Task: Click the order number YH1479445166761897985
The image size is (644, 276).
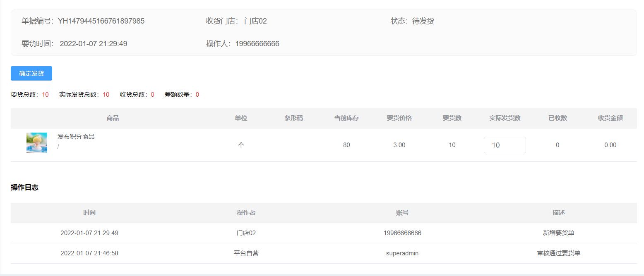Action: pyautogui.click(x=101, y=21)
